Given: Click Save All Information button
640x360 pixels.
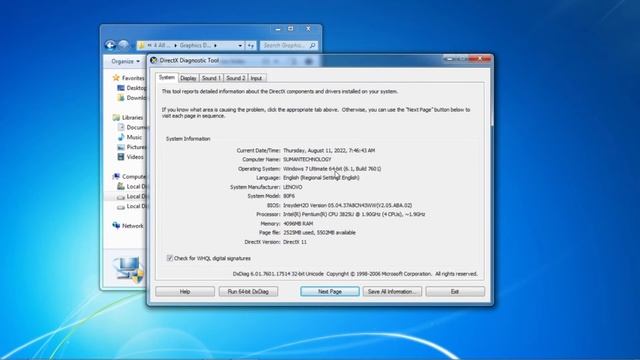Looking at the screenshot, I should tap(392, 291).
